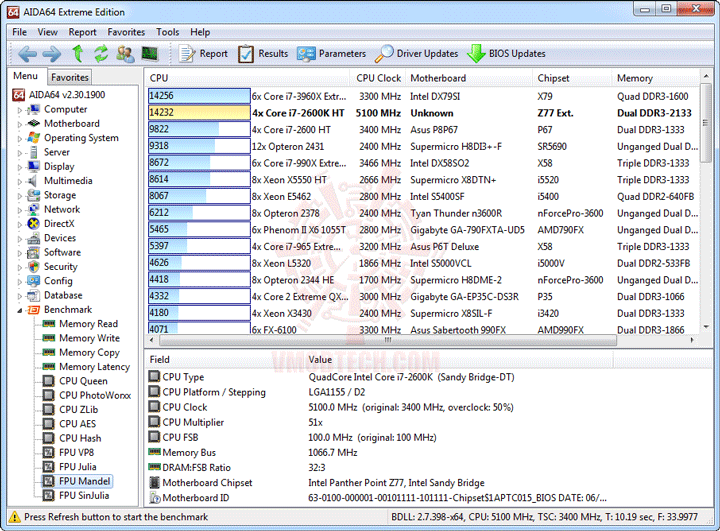Image resolution: width=720 pixels, height=531 pixels.
Task: Select the highlighted 14232 score bar
Action: coord(199,113)
